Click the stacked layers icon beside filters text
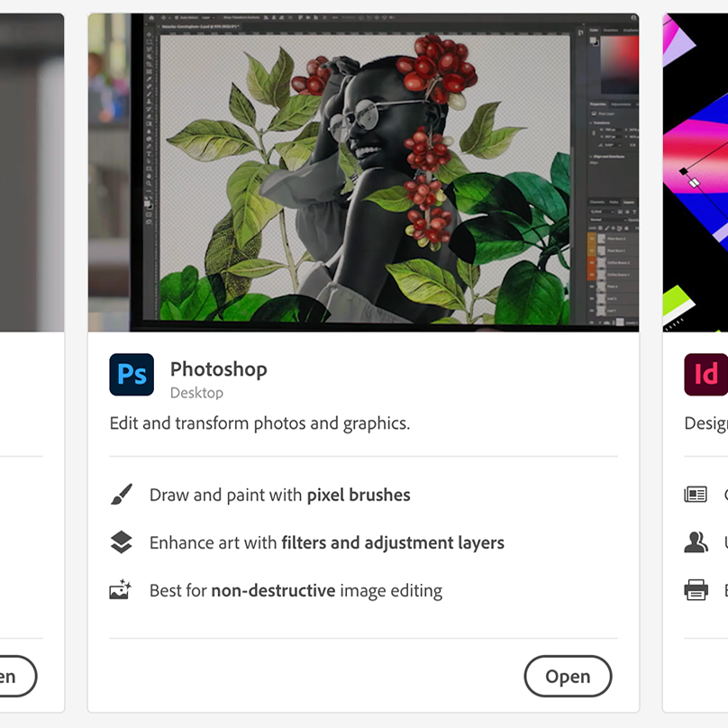This screenshot has width=728, height=728. 121,542
